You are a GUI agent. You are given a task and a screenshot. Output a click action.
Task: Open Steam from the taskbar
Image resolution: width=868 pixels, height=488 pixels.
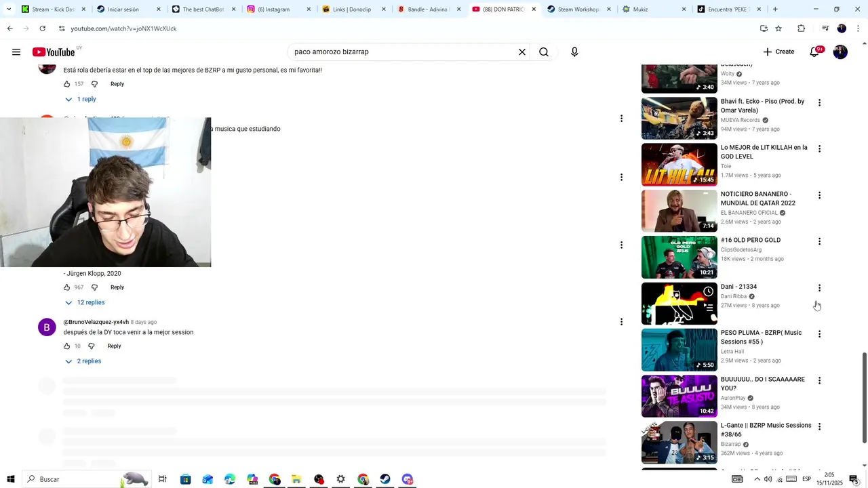385,479
